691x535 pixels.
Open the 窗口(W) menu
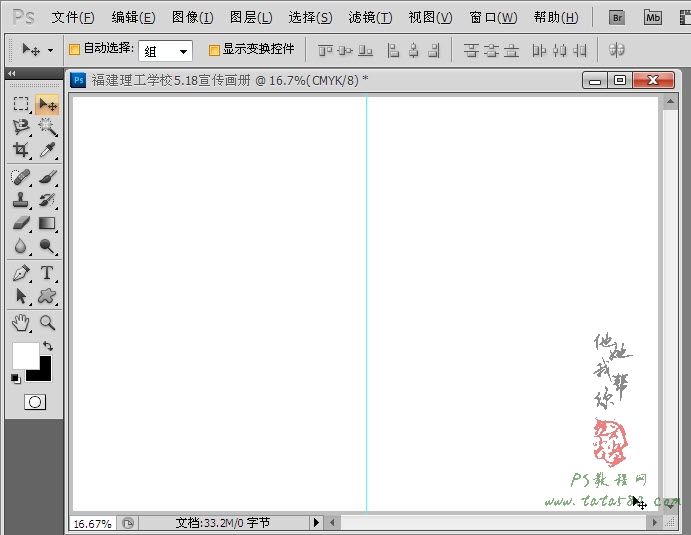[x=493, y=18]
